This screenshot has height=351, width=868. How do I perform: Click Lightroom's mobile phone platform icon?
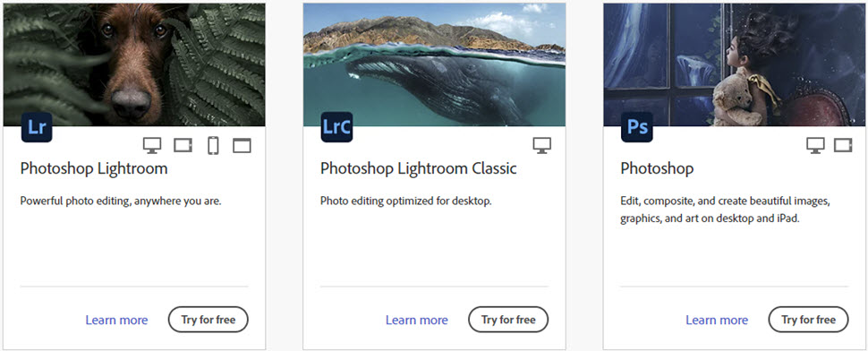[213, 146]
